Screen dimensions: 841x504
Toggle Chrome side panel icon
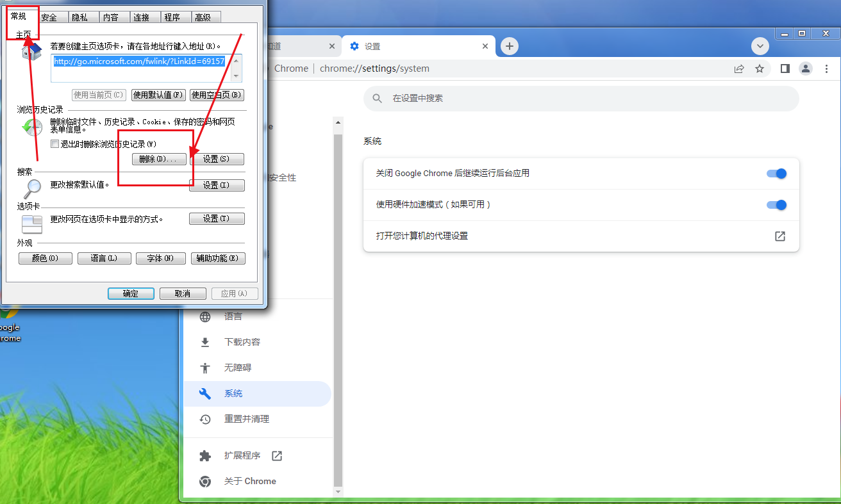click(x=785, y=69)
